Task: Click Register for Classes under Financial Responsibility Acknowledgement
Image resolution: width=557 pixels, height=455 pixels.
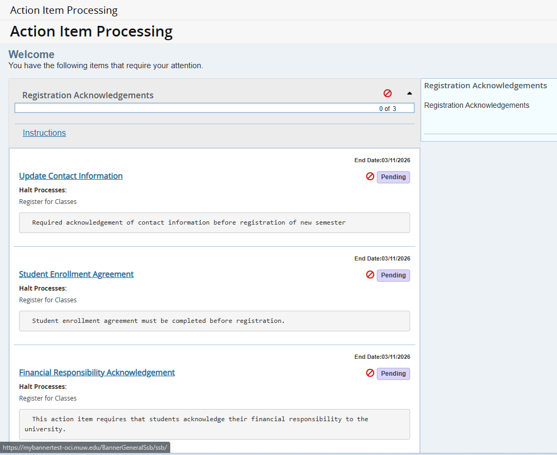Action: point(48,398)
